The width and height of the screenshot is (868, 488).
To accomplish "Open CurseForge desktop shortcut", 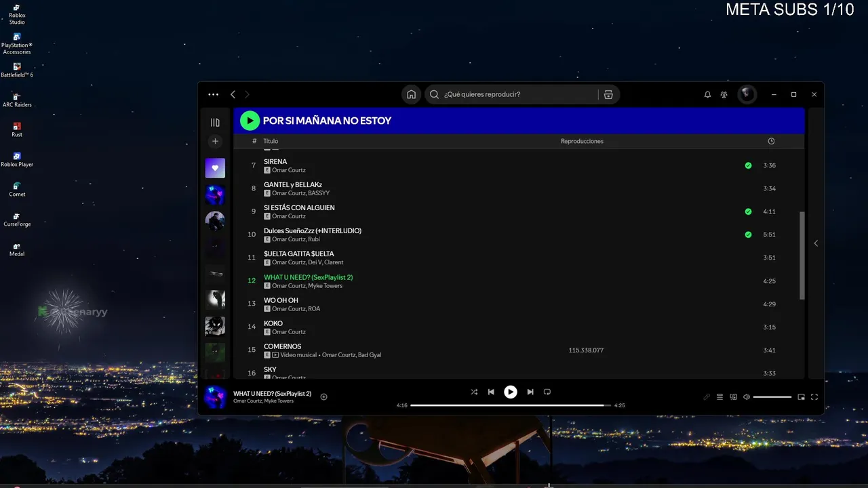I will pyautogui.click(x=17, y=220).
